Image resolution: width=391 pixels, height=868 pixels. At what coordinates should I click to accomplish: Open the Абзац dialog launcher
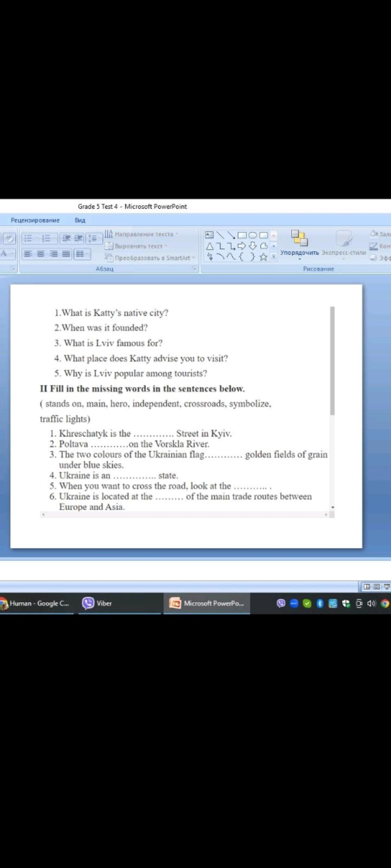tap(194, 268)
